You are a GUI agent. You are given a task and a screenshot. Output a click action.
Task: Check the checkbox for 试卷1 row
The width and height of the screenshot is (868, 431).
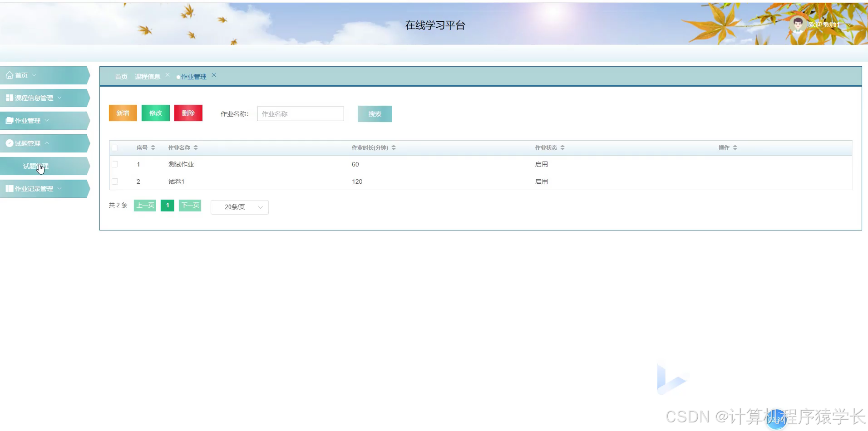[115, 181]
